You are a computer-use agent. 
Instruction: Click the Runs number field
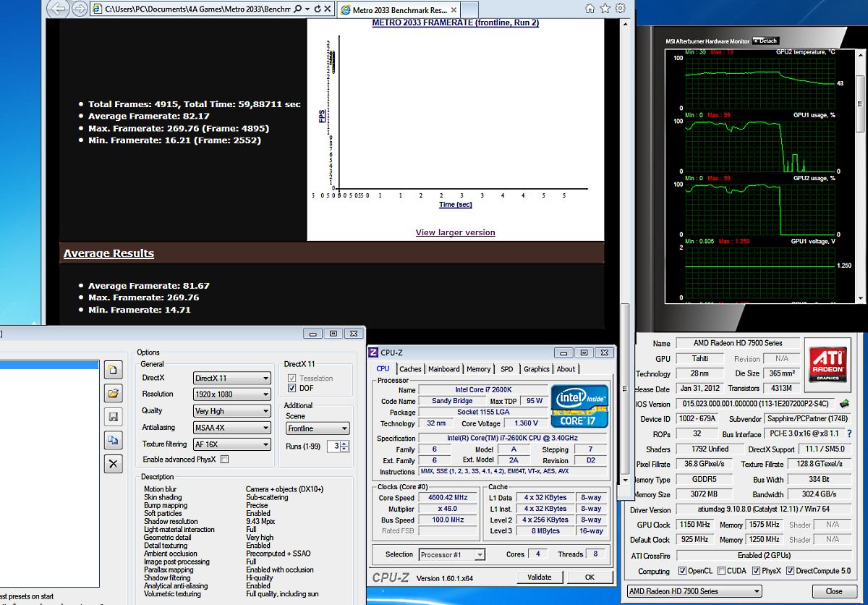tap(333, 447)
